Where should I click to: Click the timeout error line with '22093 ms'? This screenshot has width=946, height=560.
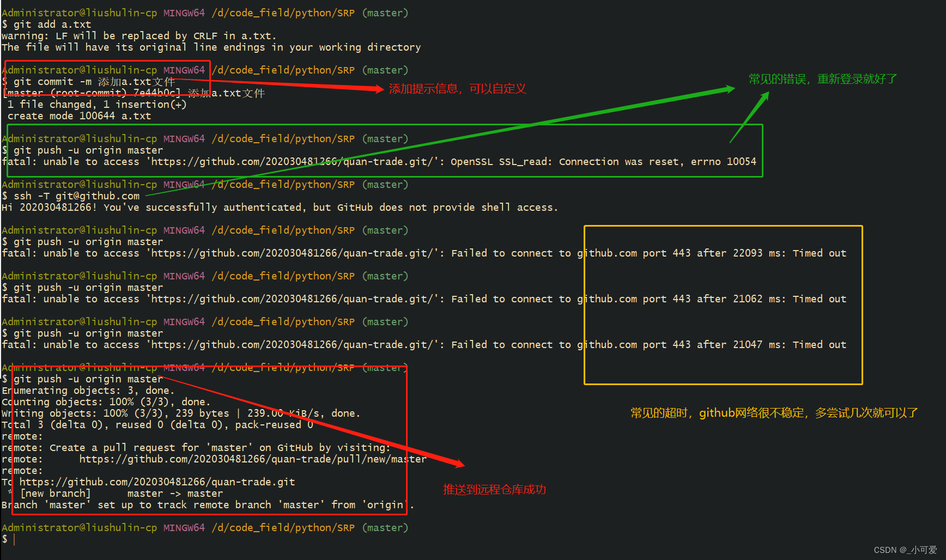tap(424, 253)
